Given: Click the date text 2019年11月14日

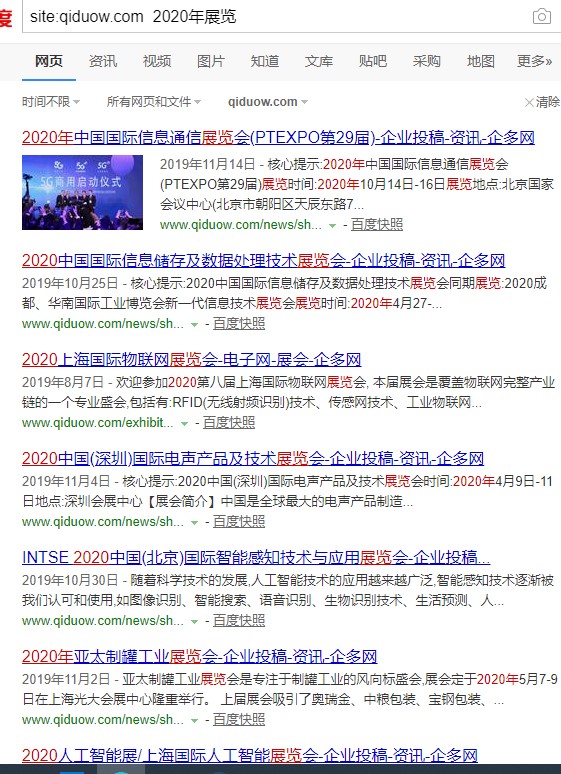Looking at the screenshot, I should 207,164.
